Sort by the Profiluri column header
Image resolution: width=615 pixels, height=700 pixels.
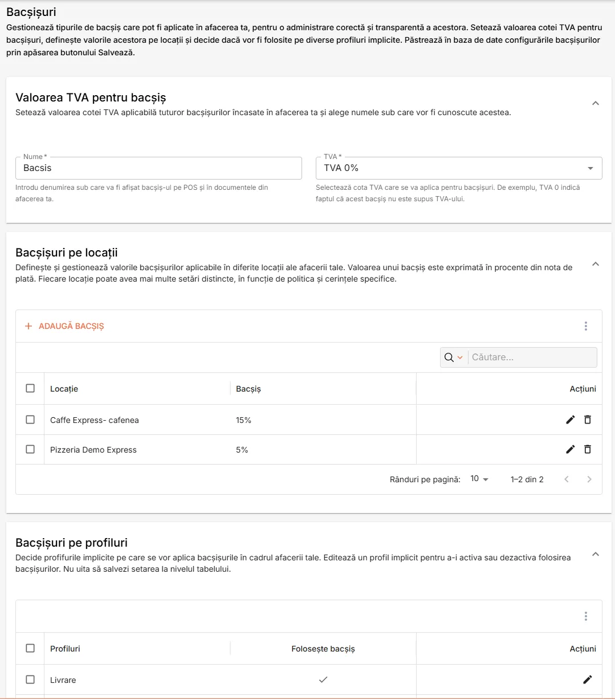(x=65, y=649)
